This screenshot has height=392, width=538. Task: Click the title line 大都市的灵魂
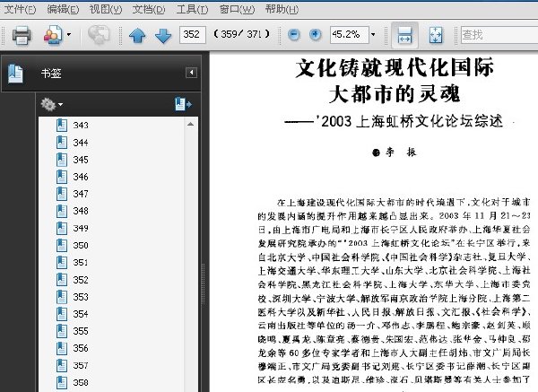[x=395, y=93]
